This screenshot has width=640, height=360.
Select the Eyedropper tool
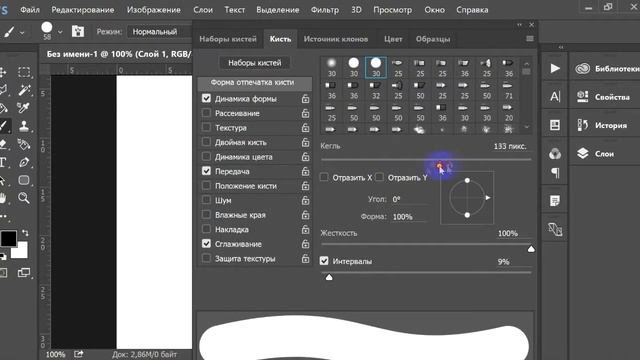pos(24,107)
